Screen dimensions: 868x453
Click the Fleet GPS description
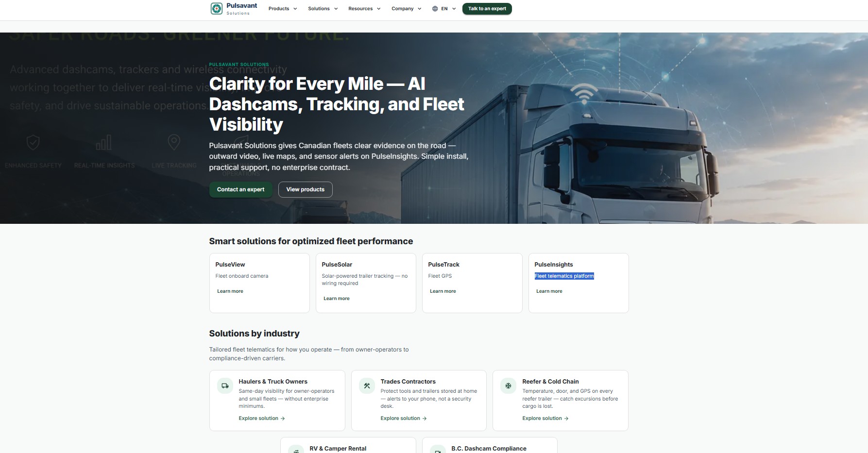[440, 276]
